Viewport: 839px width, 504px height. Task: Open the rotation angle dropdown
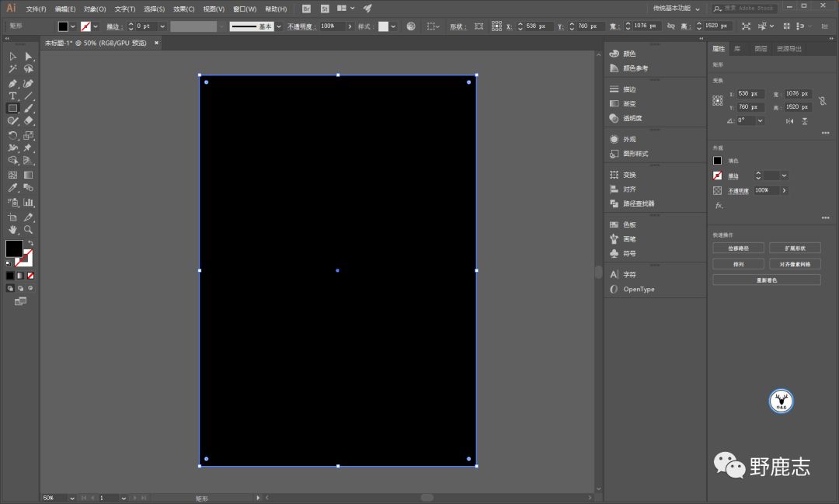(760, 121)
